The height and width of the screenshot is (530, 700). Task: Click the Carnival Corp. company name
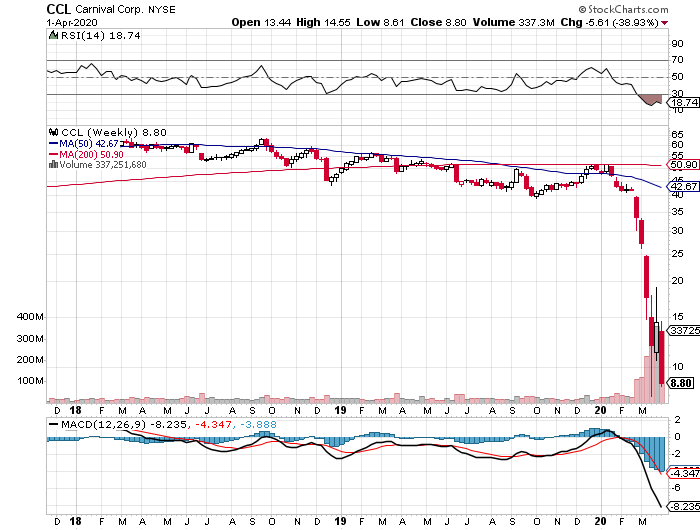pos(110,9)
